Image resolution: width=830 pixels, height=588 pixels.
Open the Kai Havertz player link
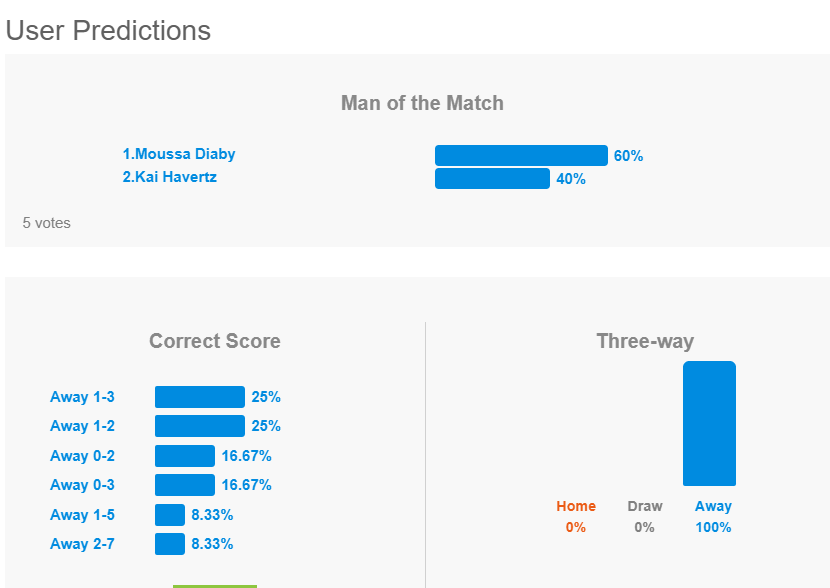(169, 177)
